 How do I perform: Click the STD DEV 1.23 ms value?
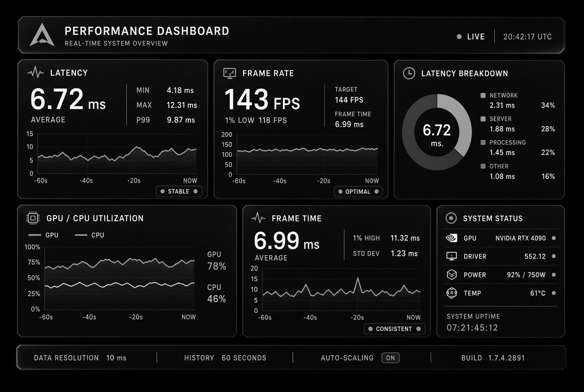(404, 253)
